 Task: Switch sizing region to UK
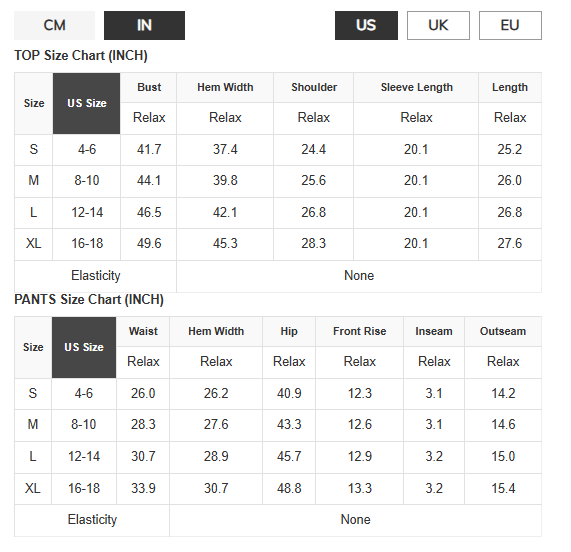coord(438,25)
